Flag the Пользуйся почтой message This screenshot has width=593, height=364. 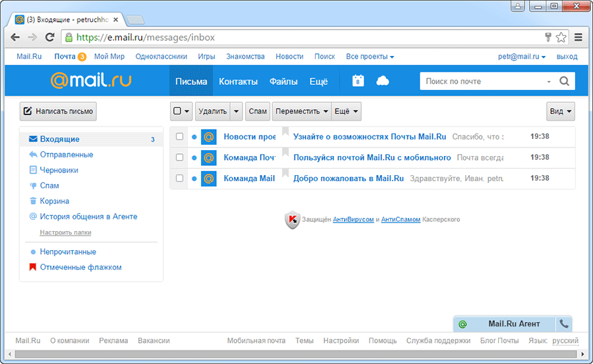pos(285,153)
